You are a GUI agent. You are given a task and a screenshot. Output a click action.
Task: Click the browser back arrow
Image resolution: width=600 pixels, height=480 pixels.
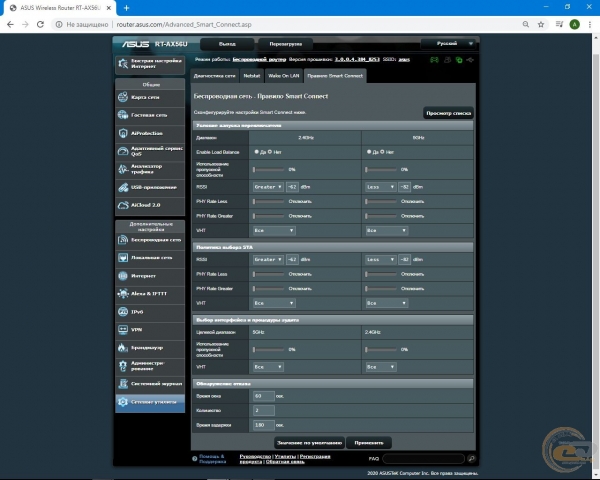coord(10,24)
